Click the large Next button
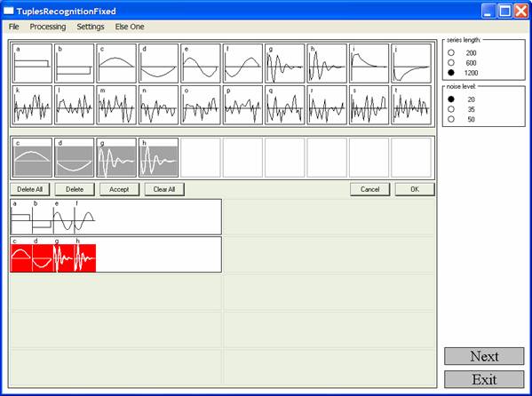This screenshot has height=396, width=532. coord(484,356)
